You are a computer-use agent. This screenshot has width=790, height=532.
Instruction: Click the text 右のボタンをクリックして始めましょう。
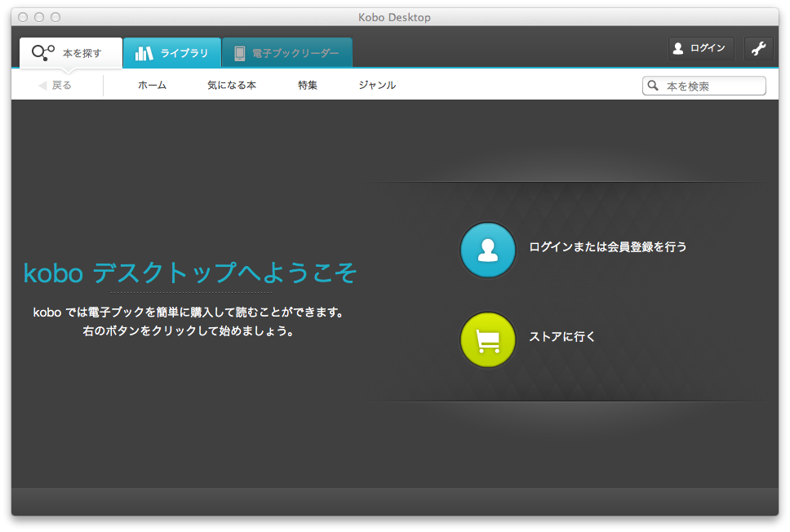click(x=189, y=331)
